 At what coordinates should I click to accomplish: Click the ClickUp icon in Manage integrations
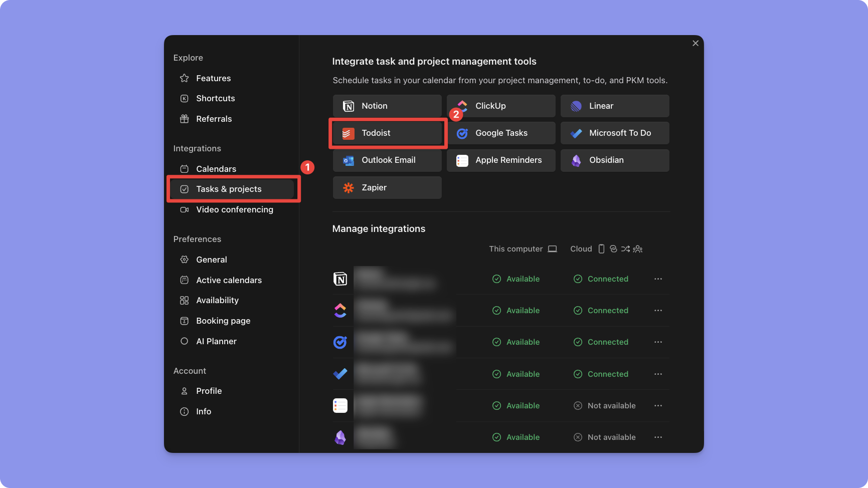click(x=340, y=311)
